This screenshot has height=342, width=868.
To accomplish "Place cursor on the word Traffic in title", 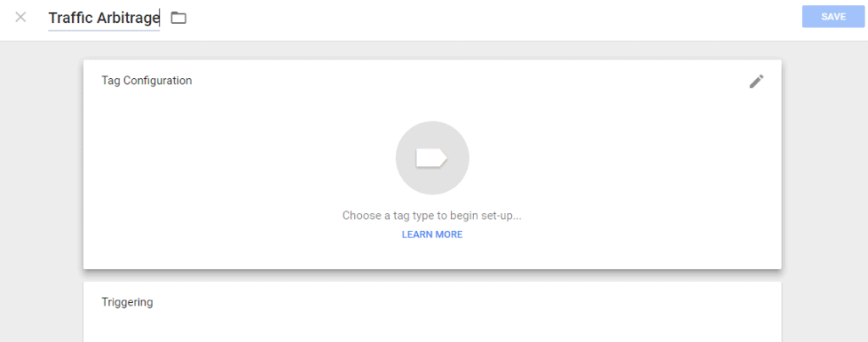I will coord(70,19).
